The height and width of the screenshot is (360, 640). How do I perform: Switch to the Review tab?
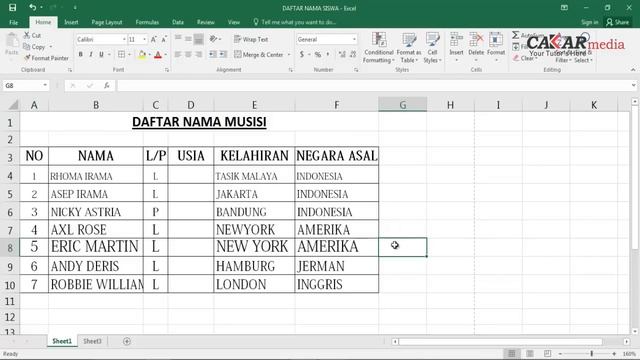click(205, 22)
